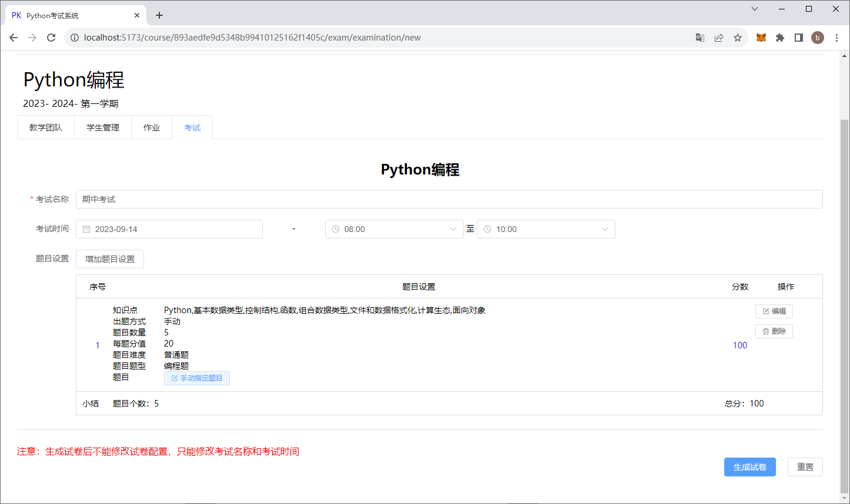Reload the current page

pyautogui.click(x=51, y=38)
